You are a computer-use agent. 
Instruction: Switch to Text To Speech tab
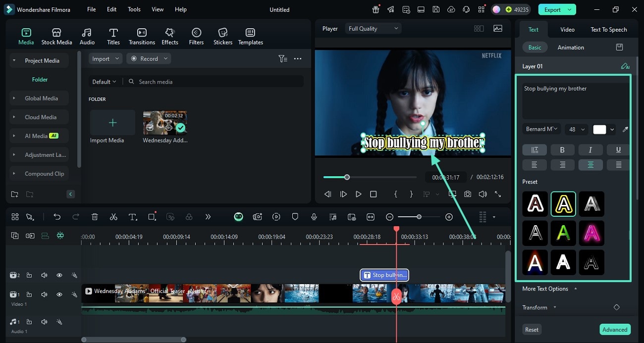tap(609, 29)
